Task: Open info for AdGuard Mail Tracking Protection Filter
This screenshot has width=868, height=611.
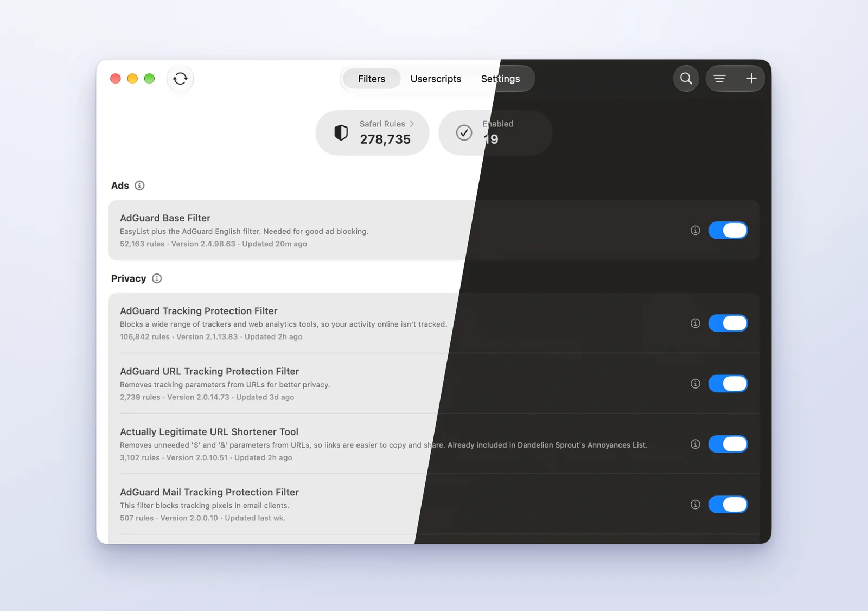Action: 695,504
